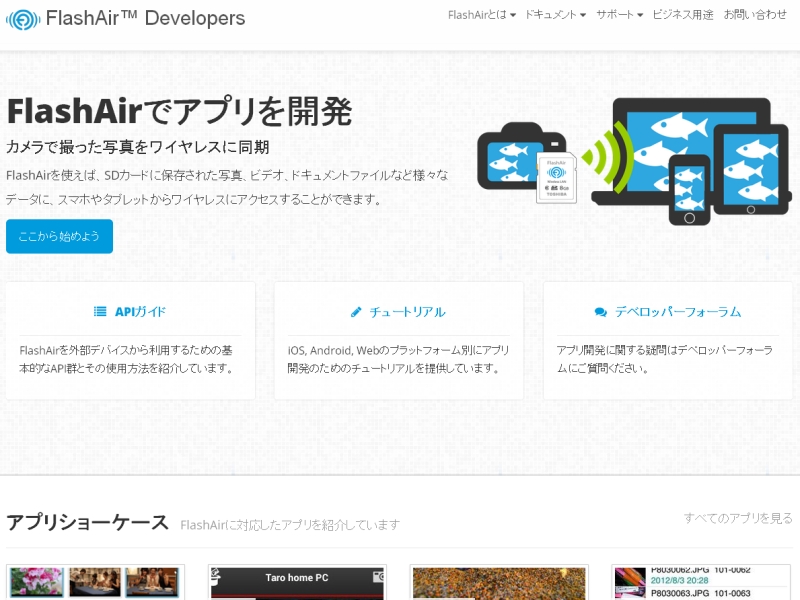This screenshot has height=600, width=800.
Task: Expand the FlashAirとは dropdown menu
Action: click(480, 15)
